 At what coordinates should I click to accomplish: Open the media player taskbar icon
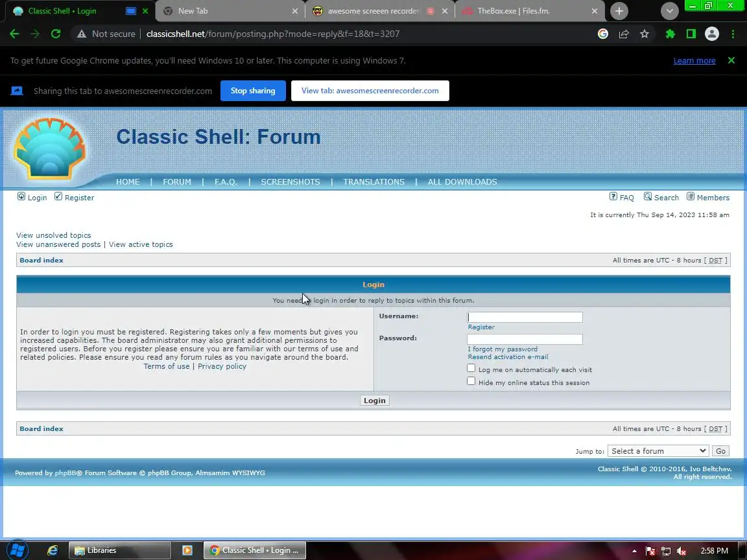point(187,550)
